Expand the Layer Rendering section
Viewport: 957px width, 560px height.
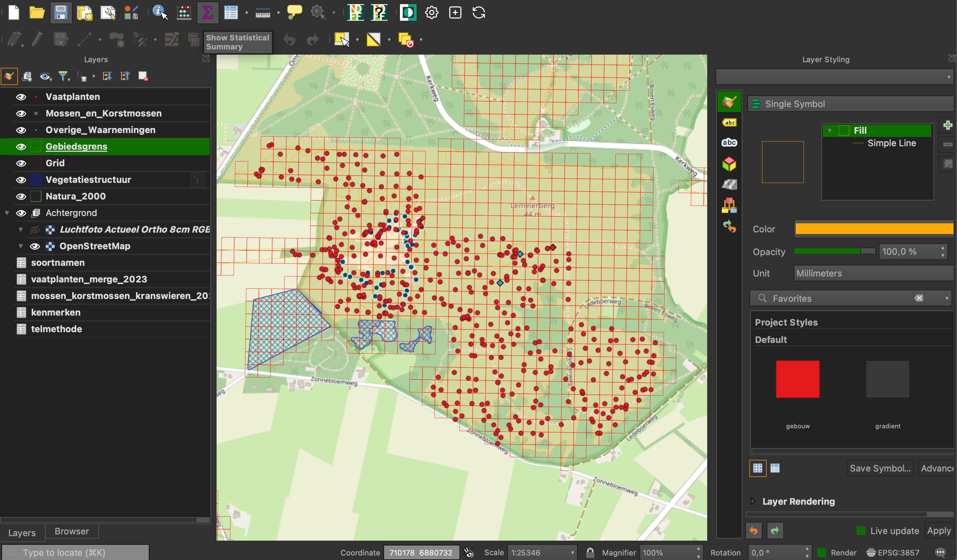[753, 501]
